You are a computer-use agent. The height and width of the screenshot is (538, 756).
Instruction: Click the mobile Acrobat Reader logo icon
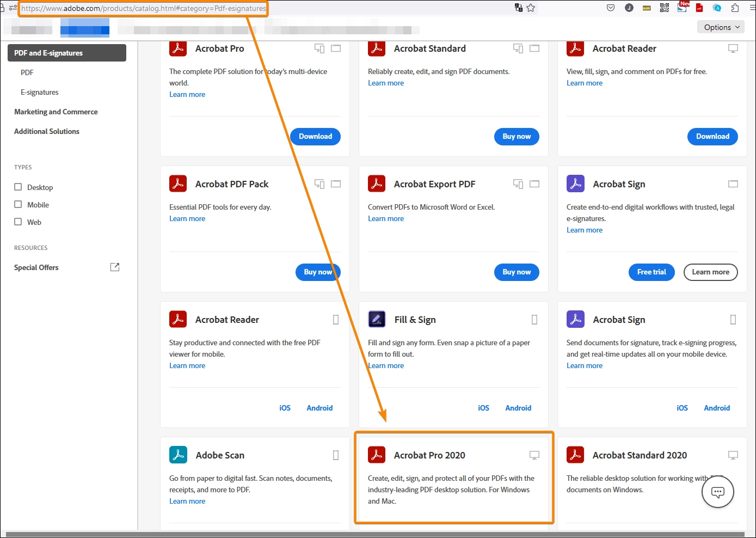(178, 320)
